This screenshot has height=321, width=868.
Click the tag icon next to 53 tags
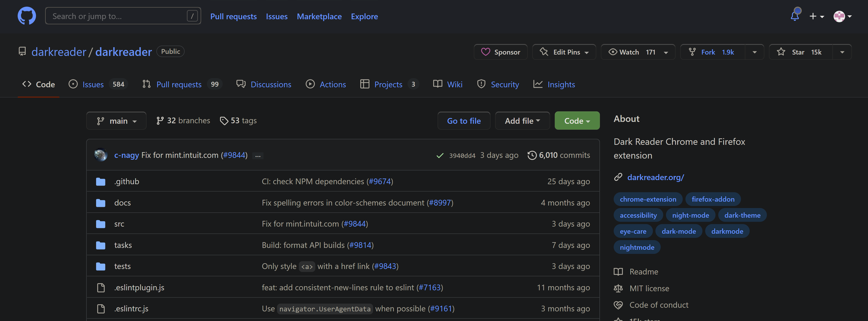(x=224, y=121)
